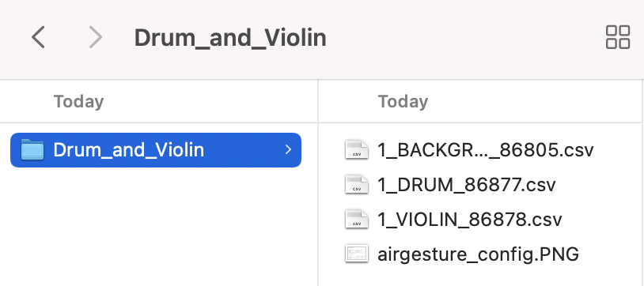Go forward with the right chevron button
Screen dimensions: 644x286
tap(95, 37)
